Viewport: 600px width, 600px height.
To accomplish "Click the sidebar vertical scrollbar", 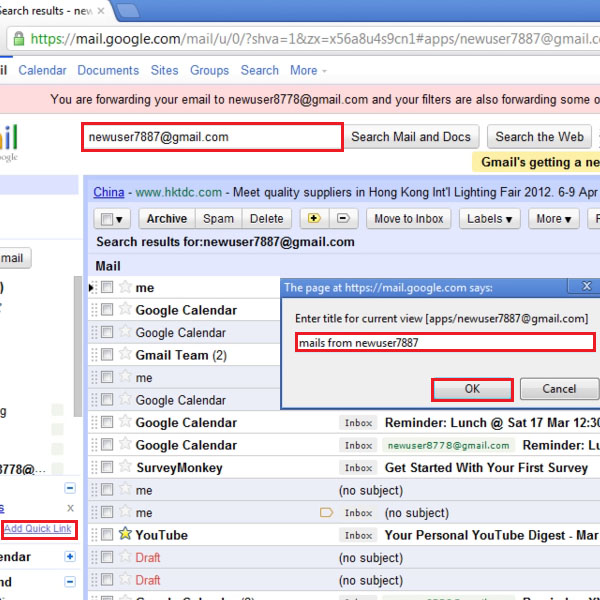I will [78, 346].
